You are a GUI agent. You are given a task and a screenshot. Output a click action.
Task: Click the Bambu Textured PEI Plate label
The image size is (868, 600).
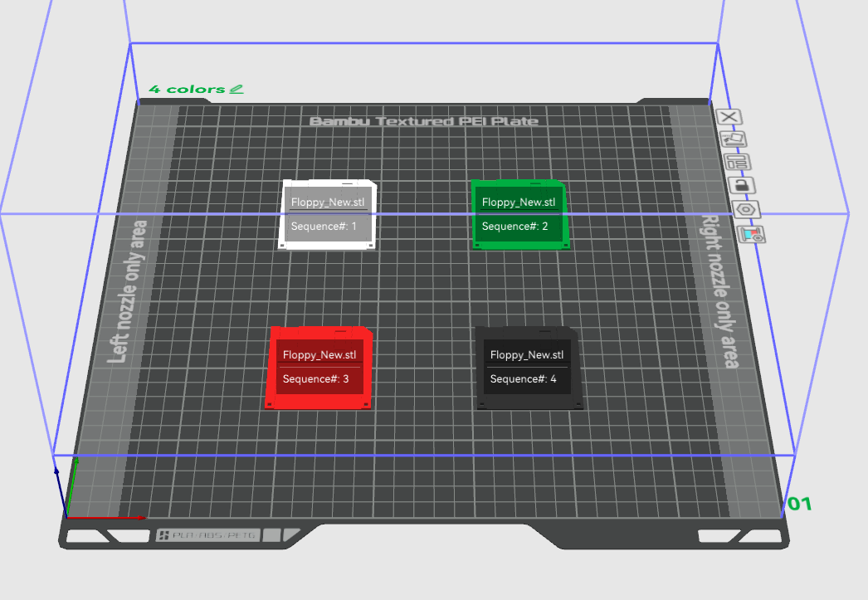coord(423,121)
